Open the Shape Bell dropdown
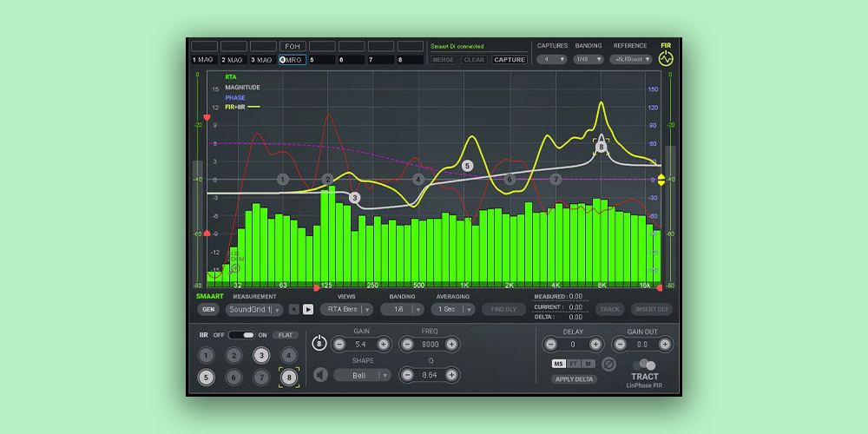Image resolution: width=868 pixels, height=434 pixels. tap(362, 375)
